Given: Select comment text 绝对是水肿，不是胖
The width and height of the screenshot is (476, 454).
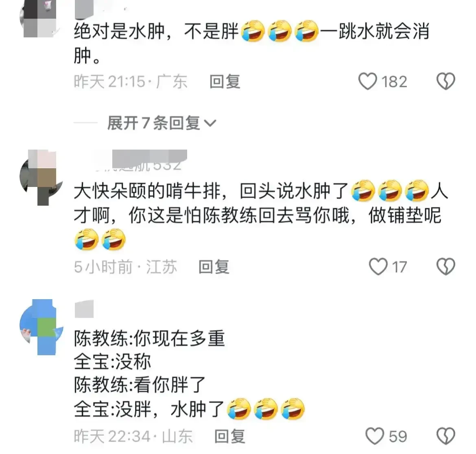Looking at the screenshot, I should [x=156, y=31].
